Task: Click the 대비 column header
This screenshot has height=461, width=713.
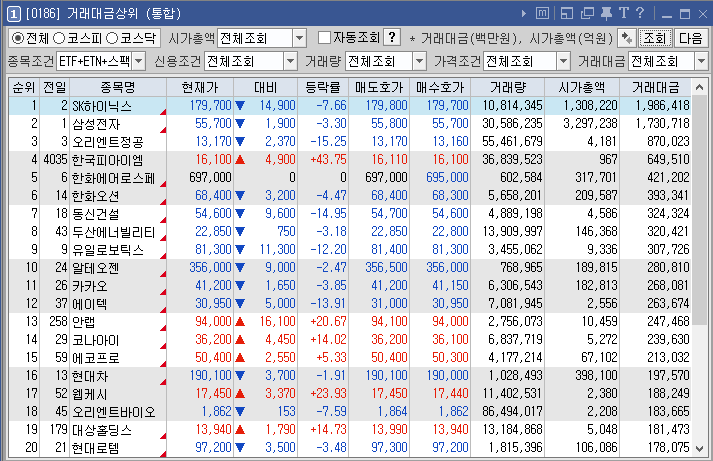Action: (266, 87)
